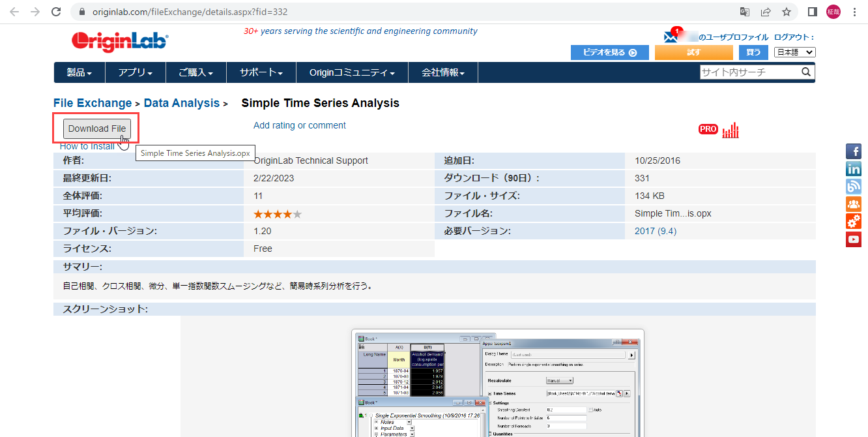This screenshot has width=868, height=437.
Task: Expand the 会社情報 menu
Action: (x=443, y=72)
